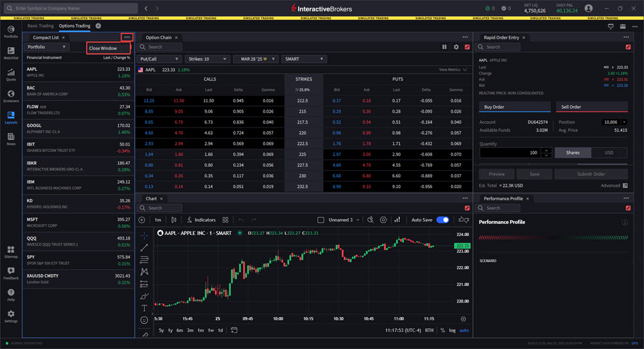Screen dimensions: 644x349
Task: Open the Indicators button in chart
Action: pos(201,220)
